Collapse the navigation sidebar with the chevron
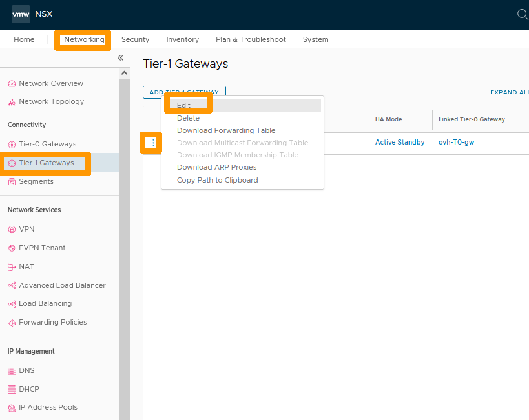Viewport: 529px width, 420px height. click(120, 57)
